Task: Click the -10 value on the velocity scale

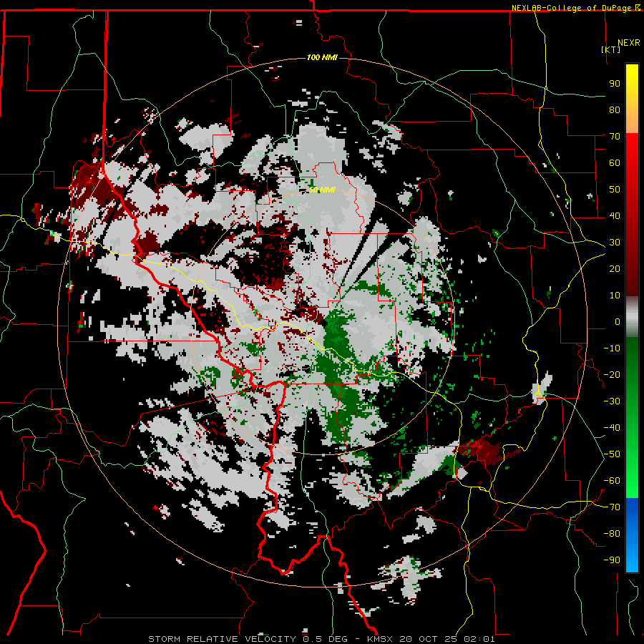Action: (x=612, y=348)
